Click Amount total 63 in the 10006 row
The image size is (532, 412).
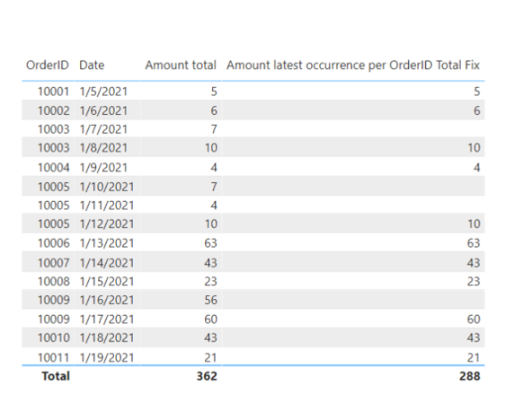[x=210, y=243]
